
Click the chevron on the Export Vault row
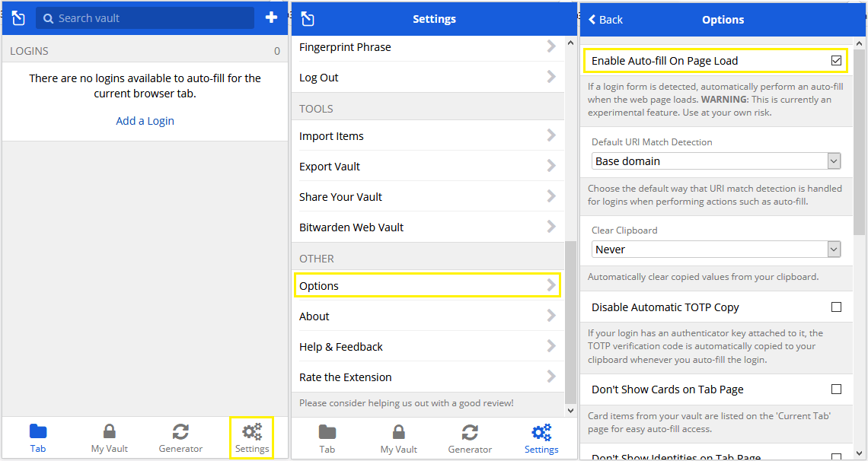coord(551,167)
